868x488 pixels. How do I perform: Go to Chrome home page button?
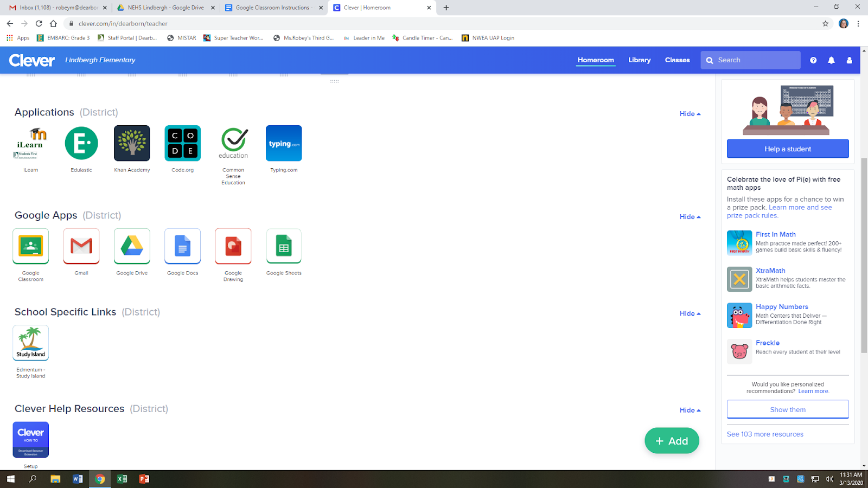click(x=53, y=23)
